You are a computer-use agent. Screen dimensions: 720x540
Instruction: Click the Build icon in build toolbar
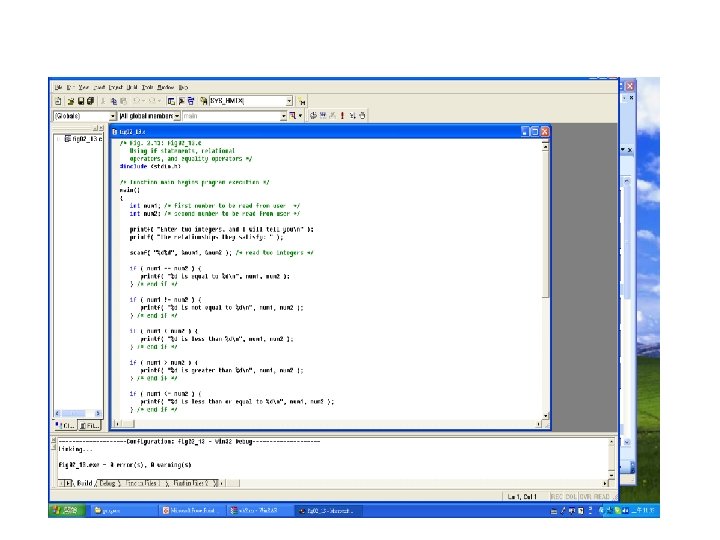pos(323,116)
